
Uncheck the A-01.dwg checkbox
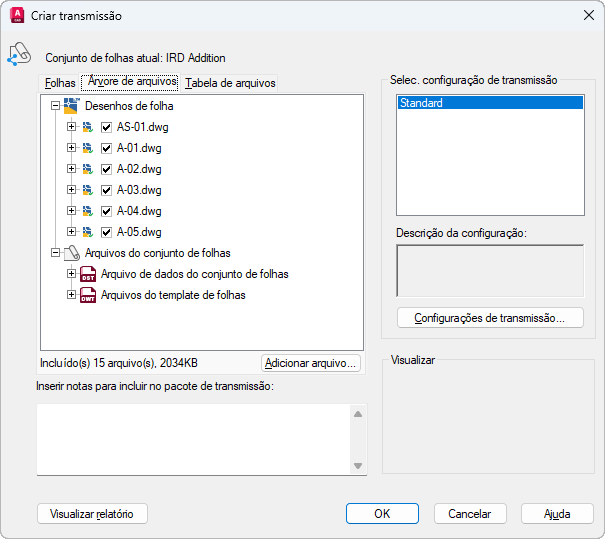pos(106,148)
